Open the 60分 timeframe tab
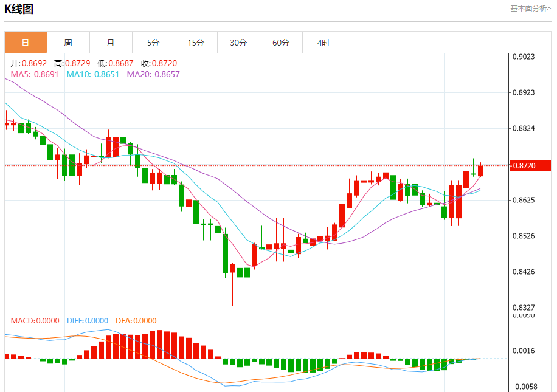 point(282,43)
